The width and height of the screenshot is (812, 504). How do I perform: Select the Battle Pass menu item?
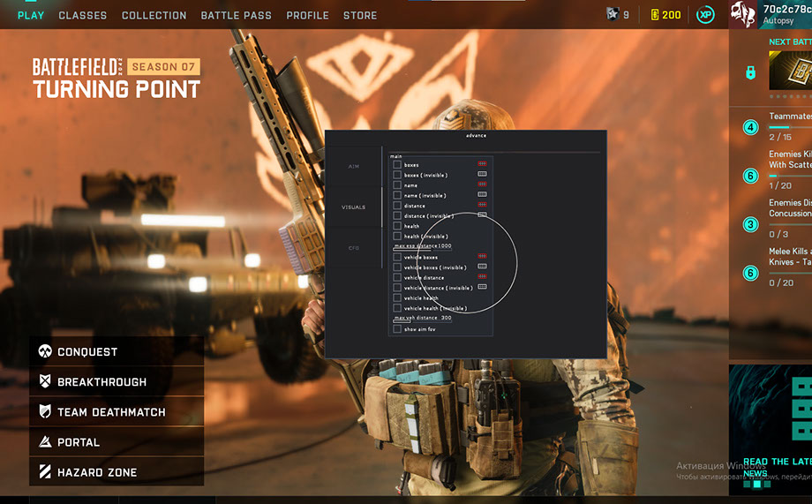236,15
